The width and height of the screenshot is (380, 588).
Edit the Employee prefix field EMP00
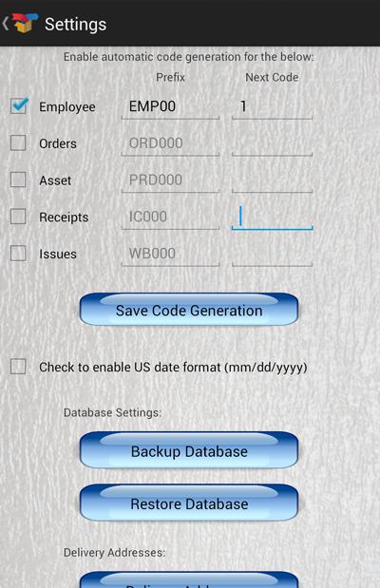[x=170, y=107]
